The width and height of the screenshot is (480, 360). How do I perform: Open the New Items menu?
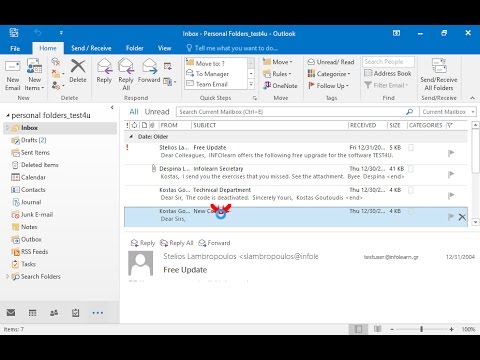(34, 75)
